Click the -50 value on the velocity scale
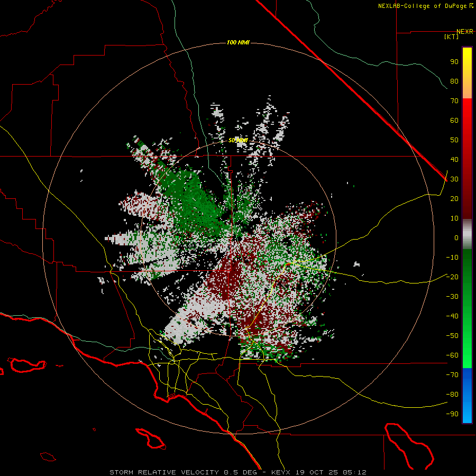 click(452, 336)
